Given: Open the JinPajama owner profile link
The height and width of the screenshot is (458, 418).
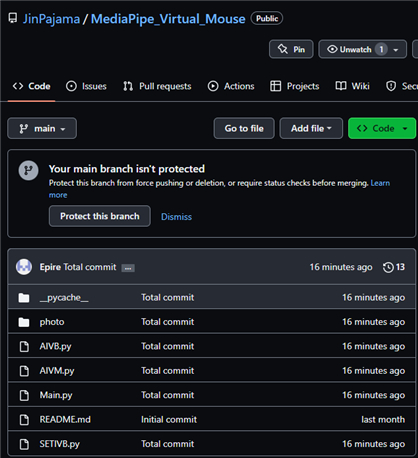Looking at the screenshot, I should pyautogui.click(x=51, y=19).
